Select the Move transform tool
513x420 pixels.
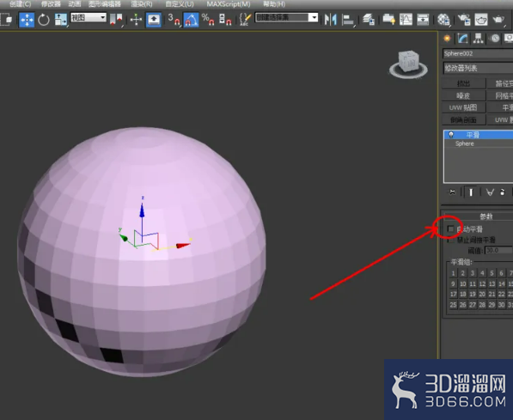click(27, 20)
